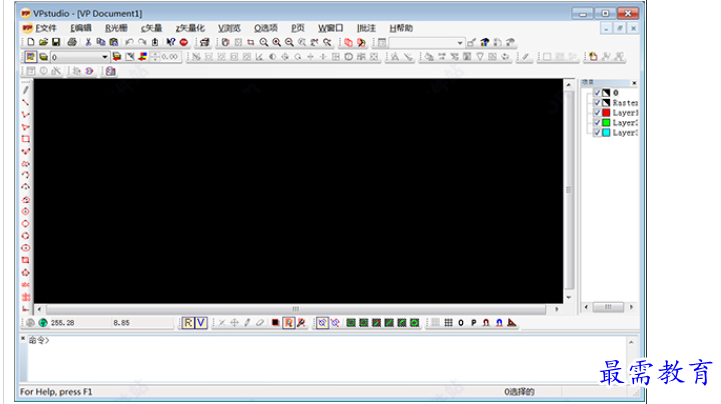The width and height of the screenshot is (721, 404).
Task: Open the 文件 File menu
Action: point(46,28)
